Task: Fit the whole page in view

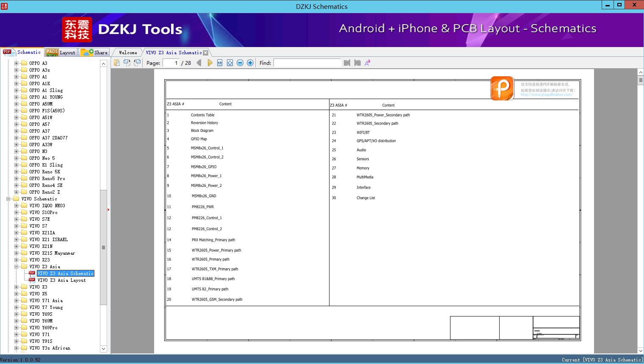Action: (230, 63)
